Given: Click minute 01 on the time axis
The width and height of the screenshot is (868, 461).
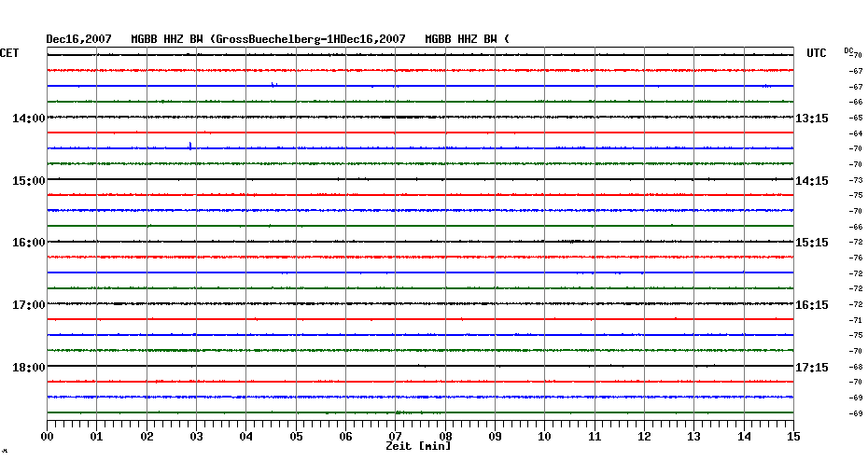Looking at the screenshot, I should [97, 437].
